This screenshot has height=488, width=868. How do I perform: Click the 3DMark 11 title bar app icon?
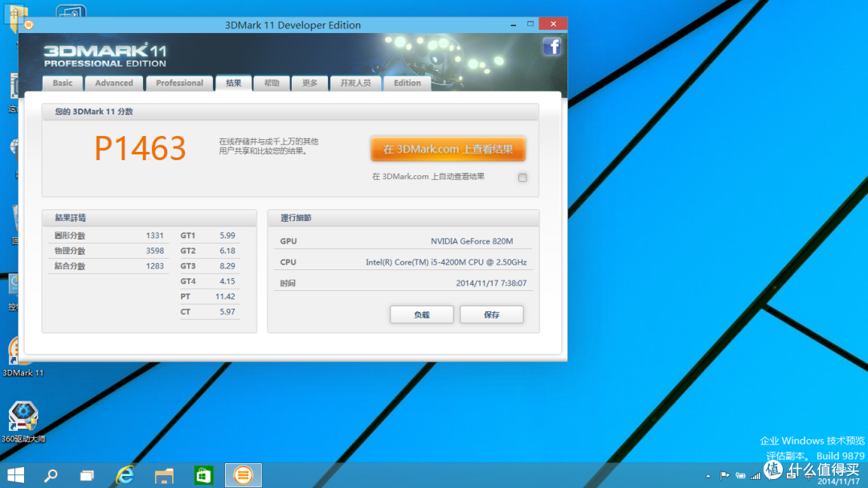(x=29, y=24)
